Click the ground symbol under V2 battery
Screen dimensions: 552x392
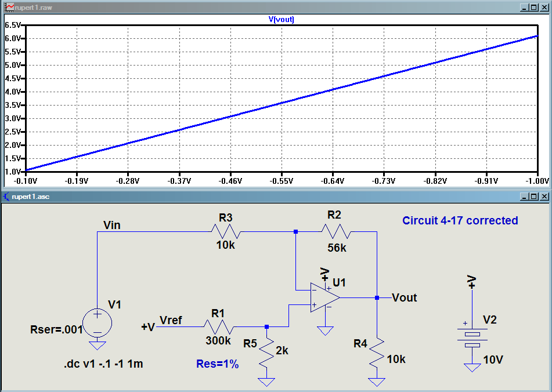pos(472,368)
